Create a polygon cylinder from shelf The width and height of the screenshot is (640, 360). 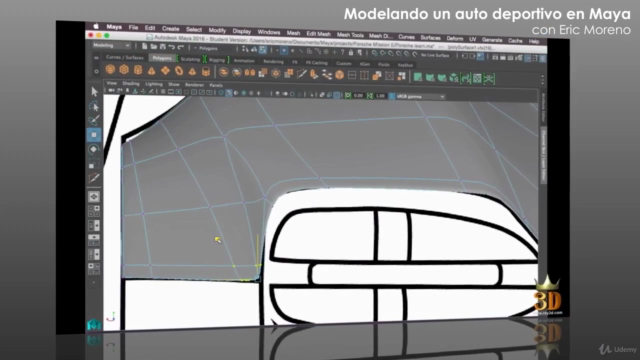(138, 70)
